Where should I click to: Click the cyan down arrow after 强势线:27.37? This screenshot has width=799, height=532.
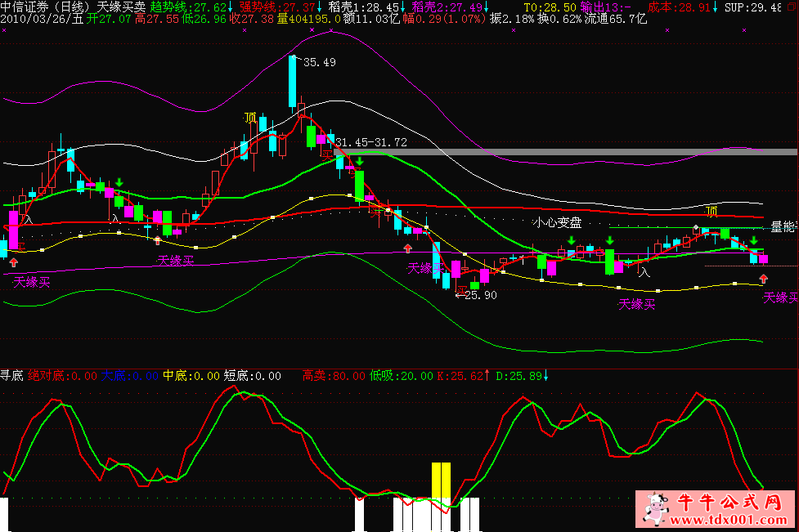(320, 7)
